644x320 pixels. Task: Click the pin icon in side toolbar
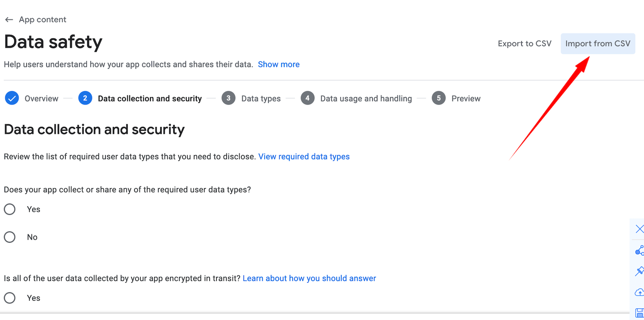pos(639,271)
